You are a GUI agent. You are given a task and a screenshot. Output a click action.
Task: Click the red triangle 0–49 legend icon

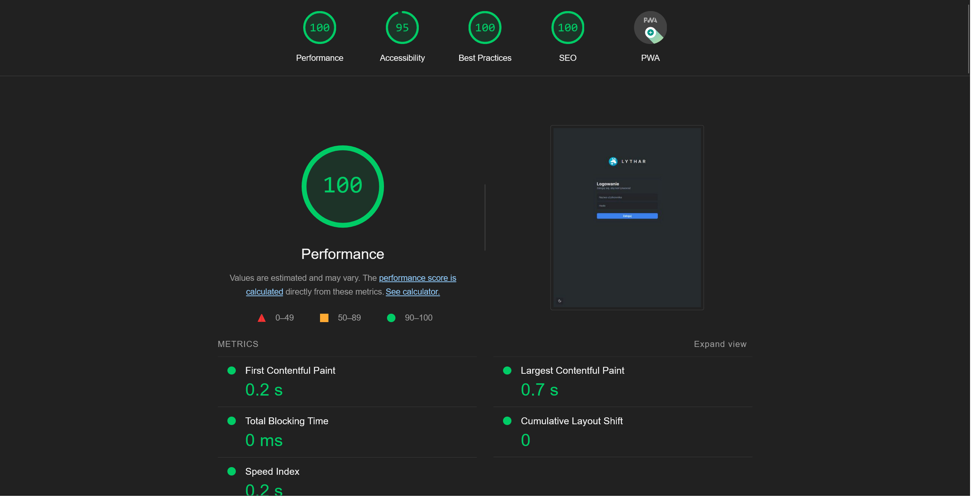point(261,318)
